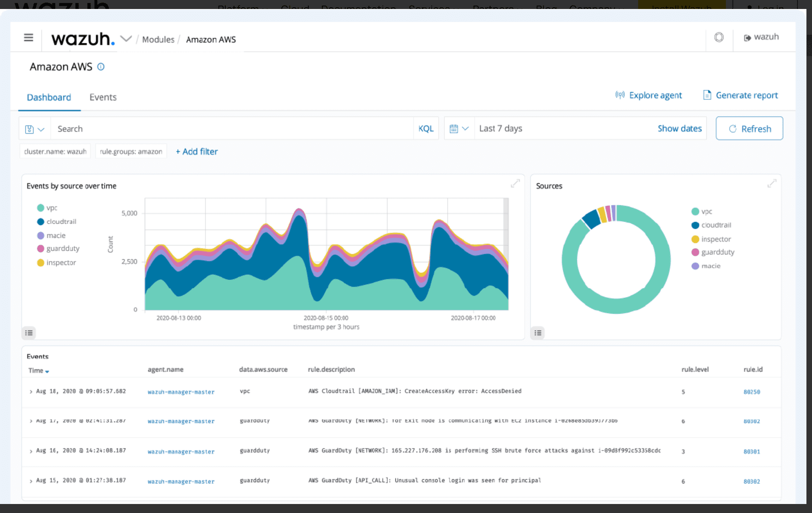Toggle guardduty series in Sources legend

[717, 252]
